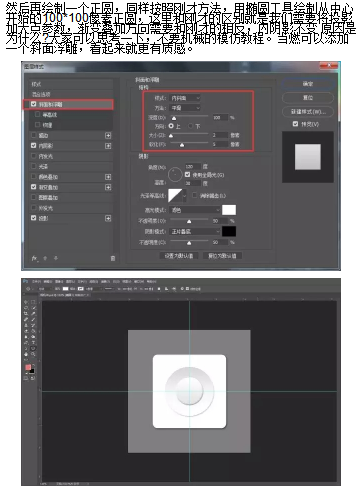Uncheck the 斜面和浮雕 effect checkbox
This screenshot has width=361, height=488.
point(33,104)
